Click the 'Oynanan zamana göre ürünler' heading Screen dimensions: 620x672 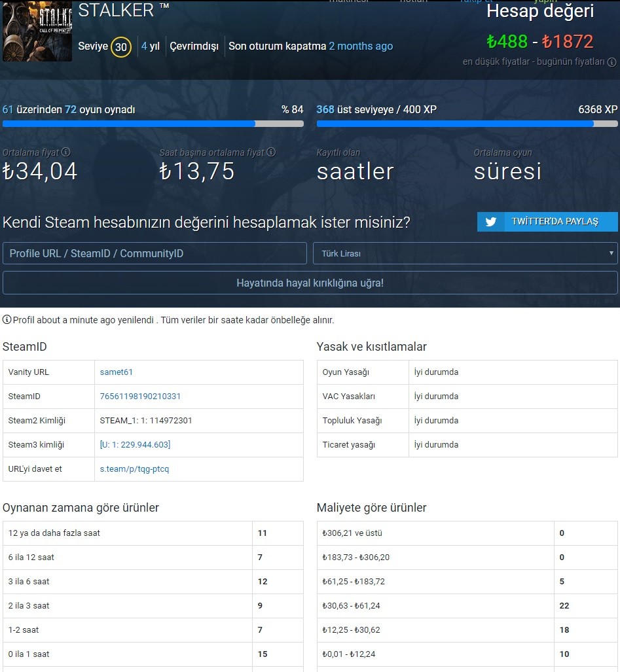81,508
